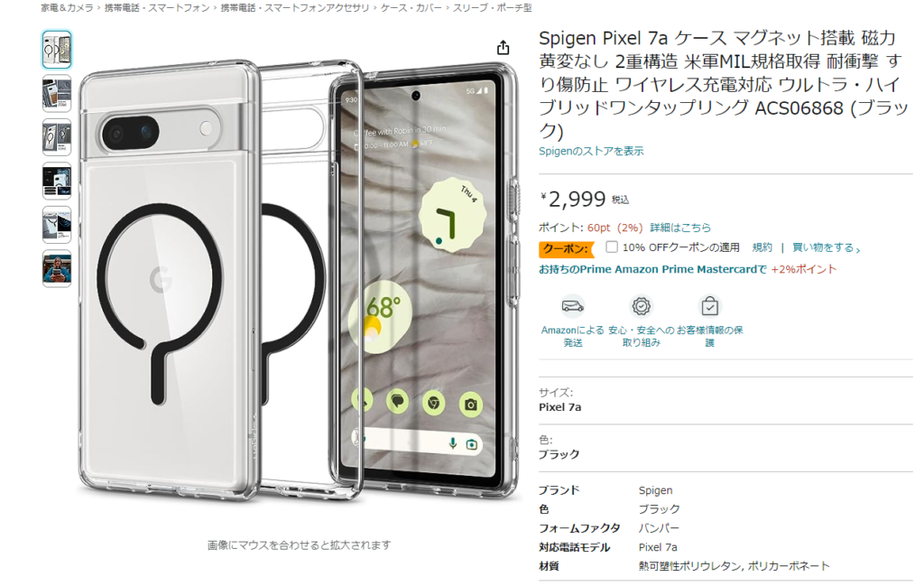Viewport: 924px width, 586px height.
Task: Click the customer information protection bag icon
Action: point(709,307)
